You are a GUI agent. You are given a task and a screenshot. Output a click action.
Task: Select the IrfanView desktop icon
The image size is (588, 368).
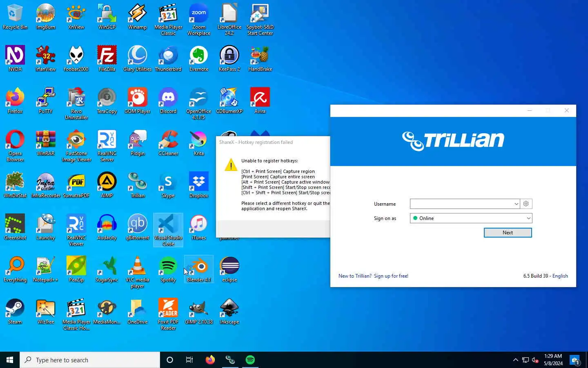click(46, 59)
